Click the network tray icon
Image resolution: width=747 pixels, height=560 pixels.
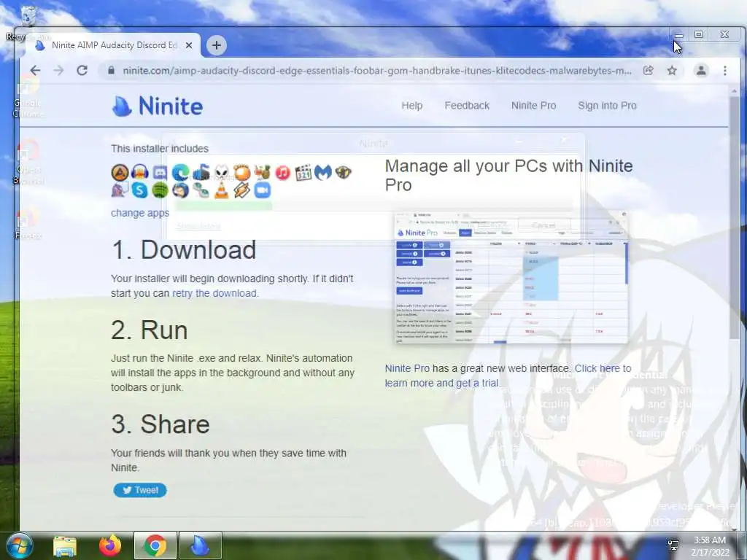673,545
